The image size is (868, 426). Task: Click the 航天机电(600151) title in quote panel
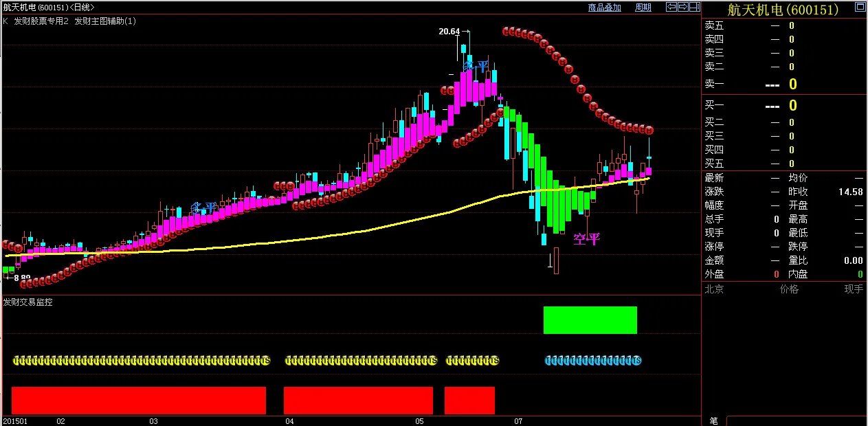pyautogui.click(x=783, y=10)
